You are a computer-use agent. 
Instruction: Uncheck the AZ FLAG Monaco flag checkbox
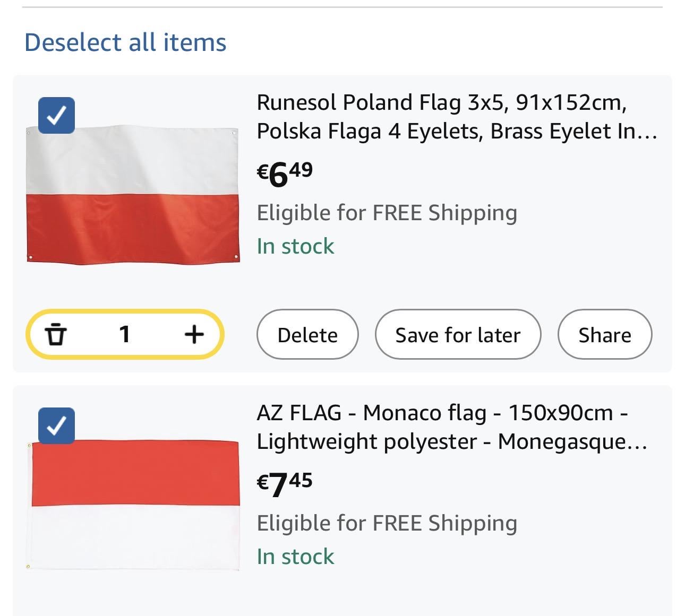click(x=56, y=426)
